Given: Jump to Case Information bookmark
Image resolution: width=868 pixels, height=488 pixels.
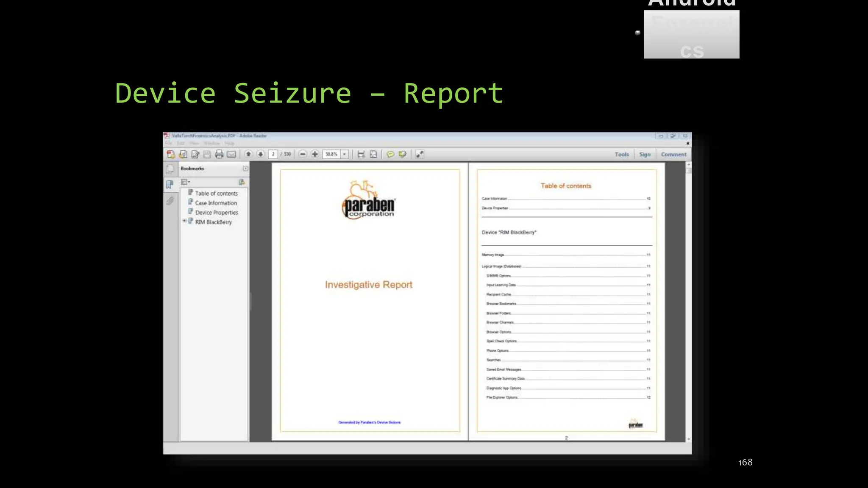Looking at the screenshot, I should [216, 203].
